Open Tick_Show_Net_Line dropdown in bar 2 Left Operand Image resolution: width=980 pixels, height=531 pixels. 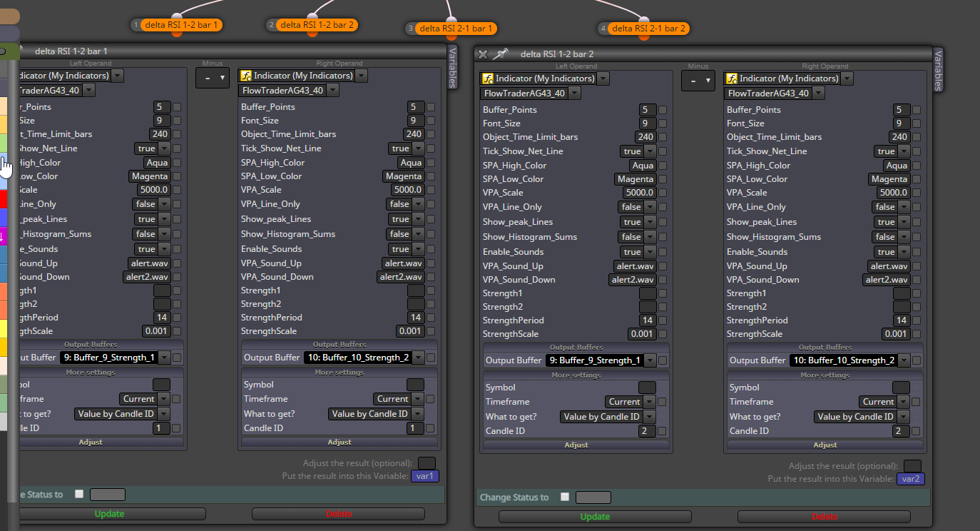(x=650, y=151)
